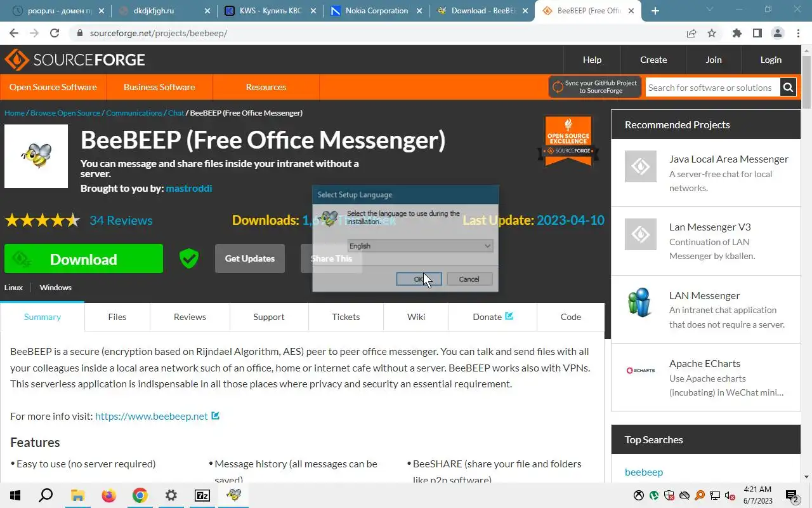The width and height of the screenshot is (812, 508).
Task: Click Sync your GitHub Project button
Action: (595, 87)
